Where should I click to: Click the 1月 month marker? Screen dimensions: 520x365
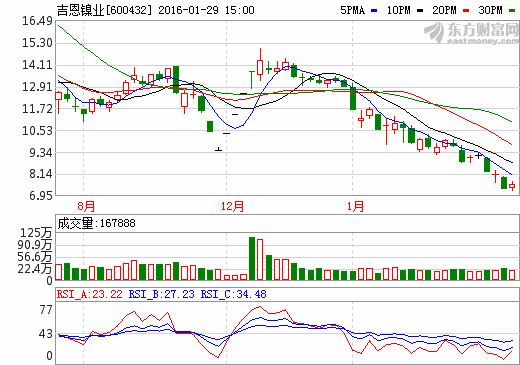pyautogui.click(x=355, y=206)
